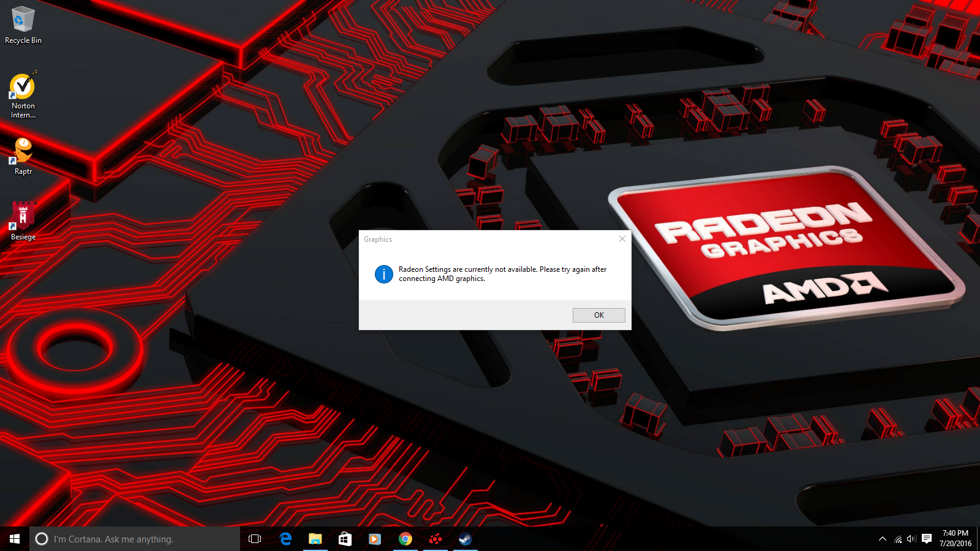Click the blue information icon in dialog

384,274
